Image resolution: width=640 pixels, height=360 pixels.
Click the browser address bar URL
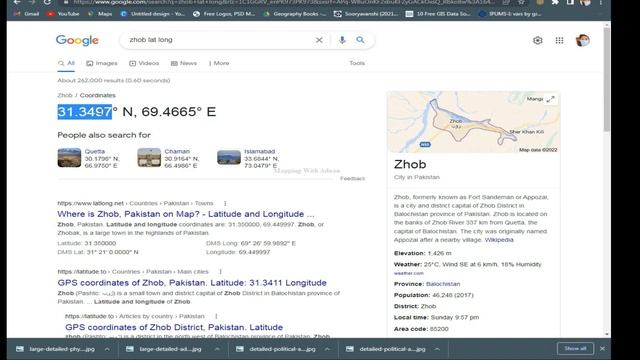coord(284,2)
